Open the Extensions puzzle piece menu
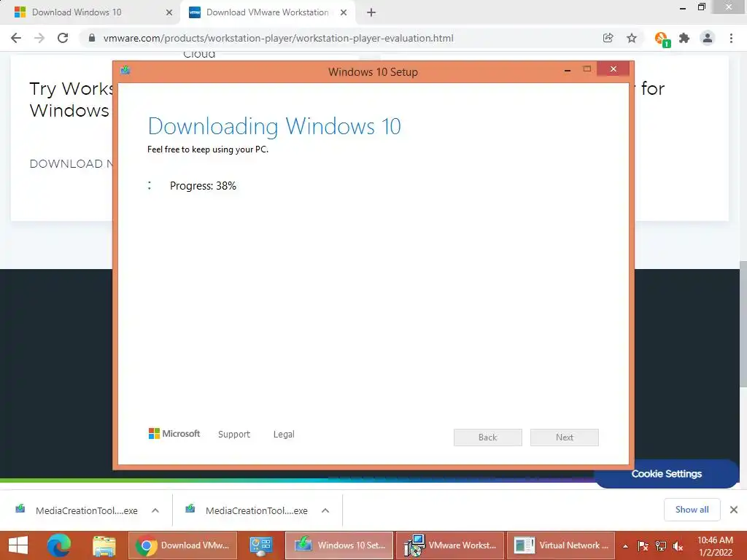 coord(684,38)
